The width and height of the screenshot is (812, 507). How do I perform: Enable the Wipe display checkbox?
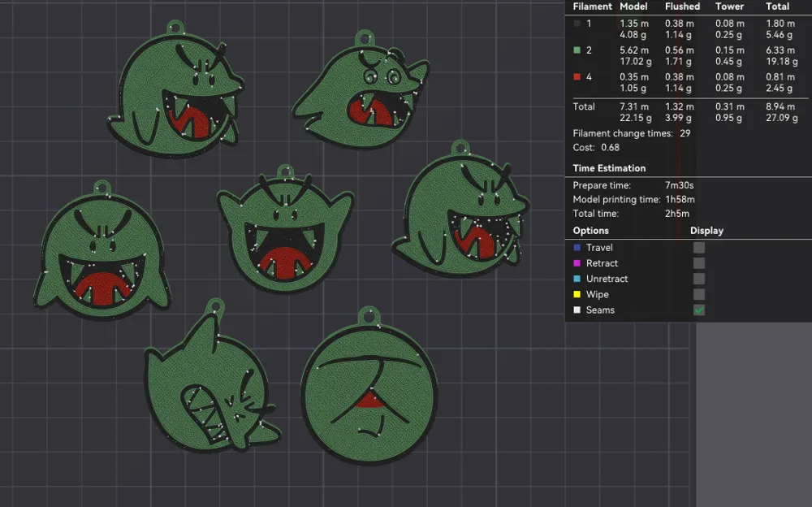(x=698, y=294)
